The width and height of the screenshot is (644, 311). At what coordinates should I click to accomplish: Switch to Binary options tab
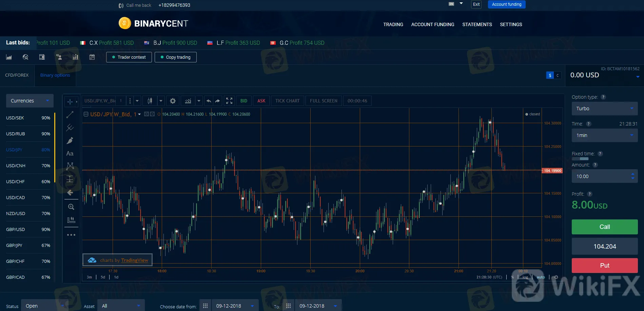point(55,75)
